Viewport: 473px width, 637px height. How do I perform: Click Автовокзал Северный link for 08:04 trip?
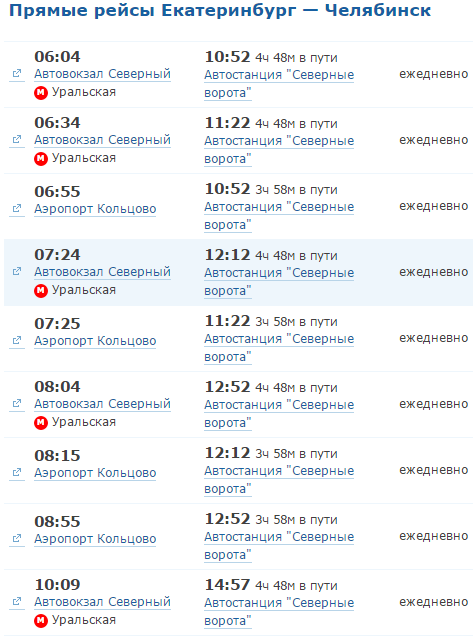[102, 404]
